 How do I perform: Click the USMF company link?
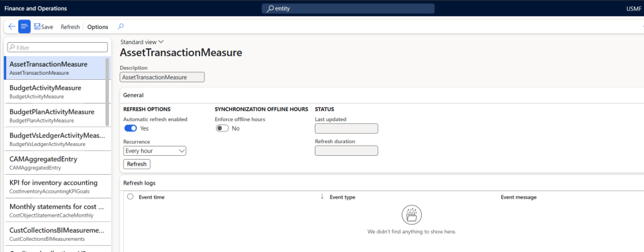pyautogui.click(x=632, y=8)
